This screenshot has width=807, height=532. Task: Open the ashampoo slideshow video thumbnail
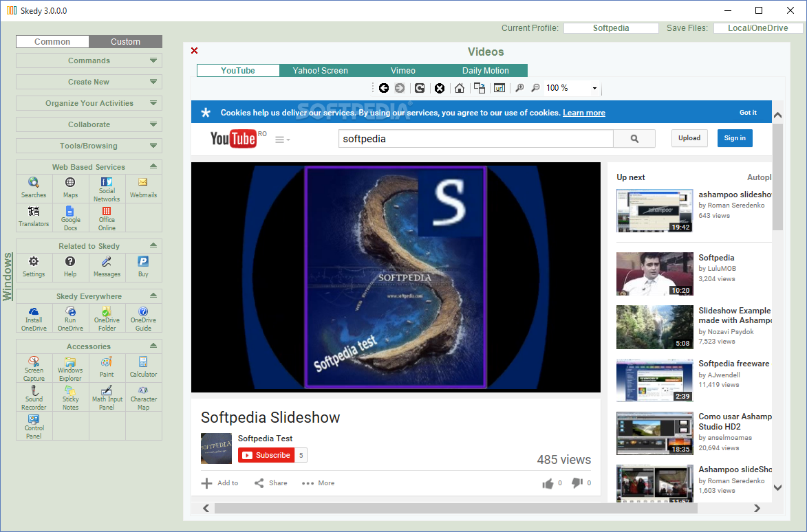655,211
